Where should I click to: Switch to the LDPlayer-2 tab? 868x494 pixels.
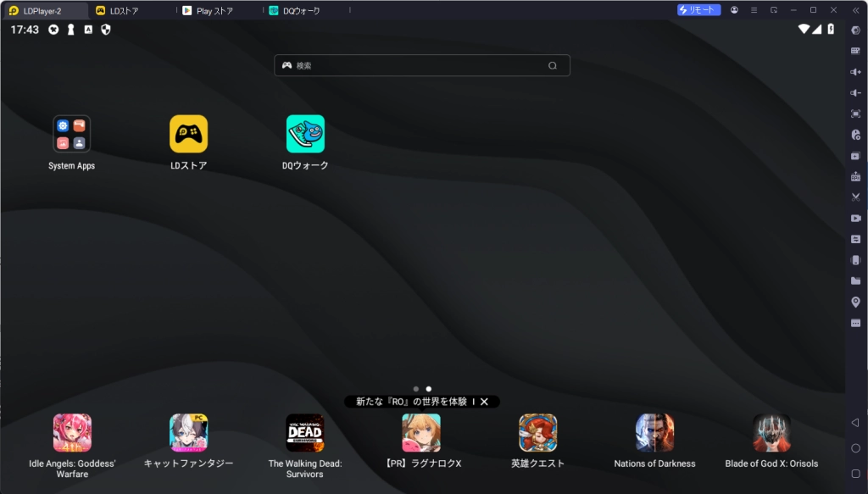click(44, 10)
